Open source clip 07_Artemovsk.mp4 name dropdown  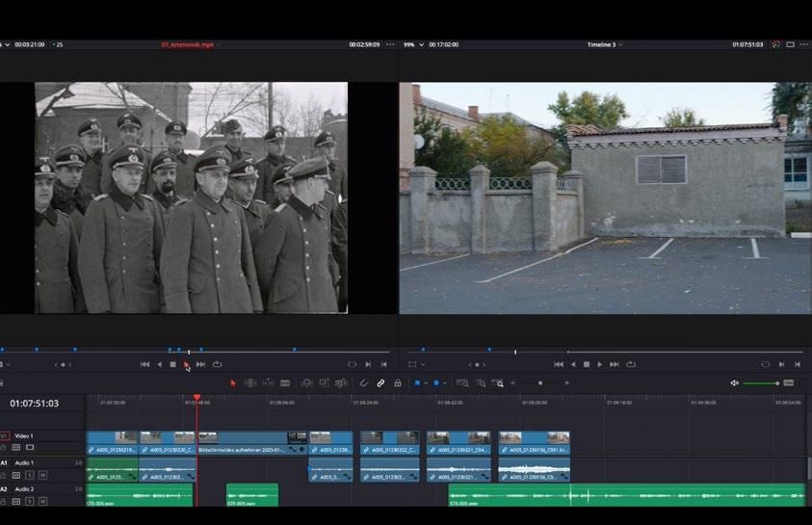pos(188,44)
